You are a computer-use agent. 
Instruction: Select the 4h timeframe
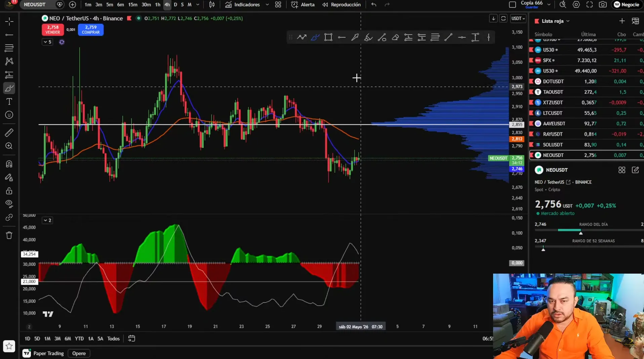click(167, 5)
